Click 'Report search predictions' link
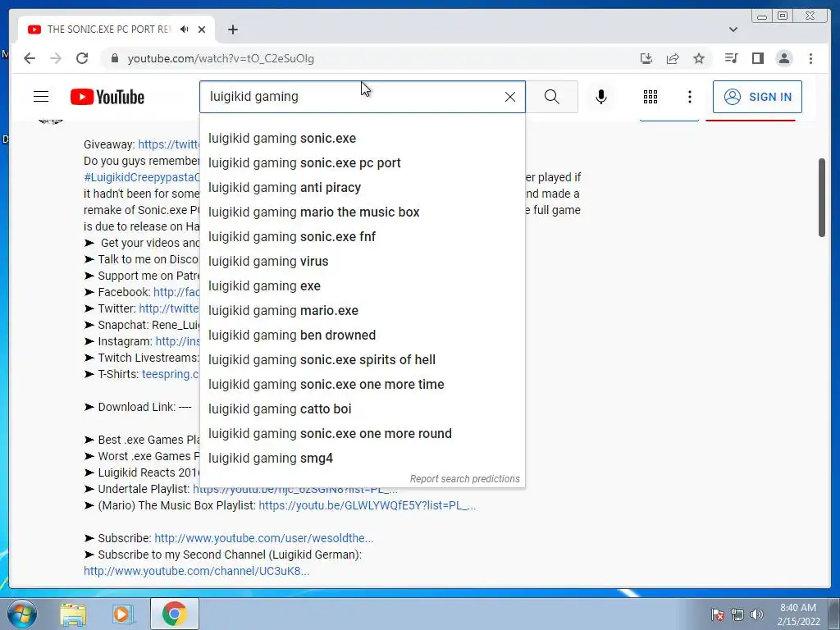This screenshot has height=630, width=840. (464, 479)
